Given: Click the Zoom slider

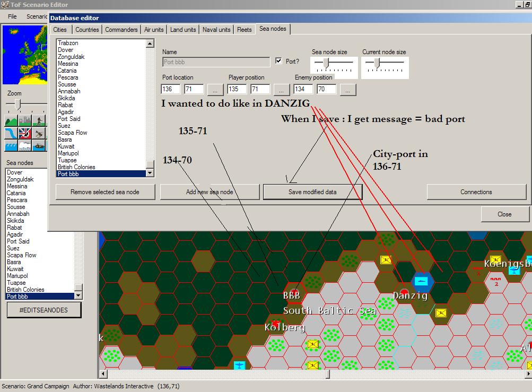Looking at the screenshot, I should (25, 105).
